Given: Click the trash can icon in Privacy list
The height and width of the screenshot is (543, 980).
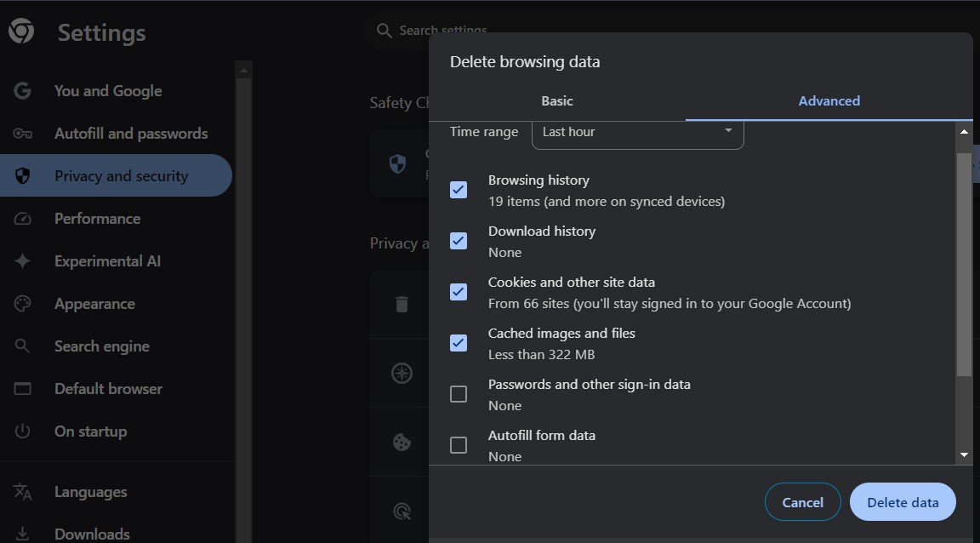Looking at the screenshot, I should pos(402,304).
